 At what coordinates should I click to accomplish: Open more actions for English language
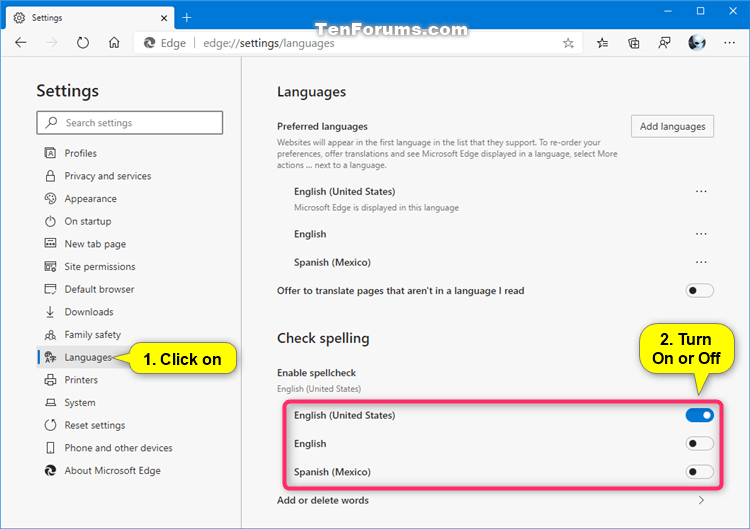(x=701, y=234)
